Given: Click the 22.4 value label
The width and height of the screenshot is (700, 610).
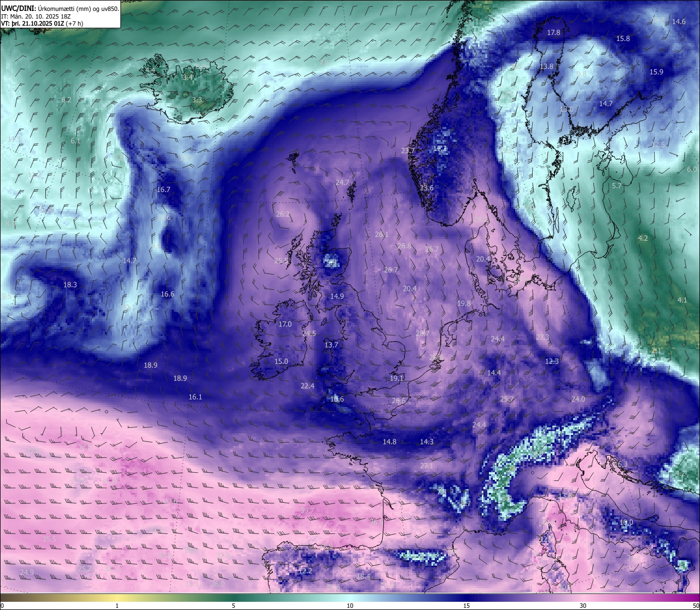Looking at the screenshot, I should click(308, 386).
